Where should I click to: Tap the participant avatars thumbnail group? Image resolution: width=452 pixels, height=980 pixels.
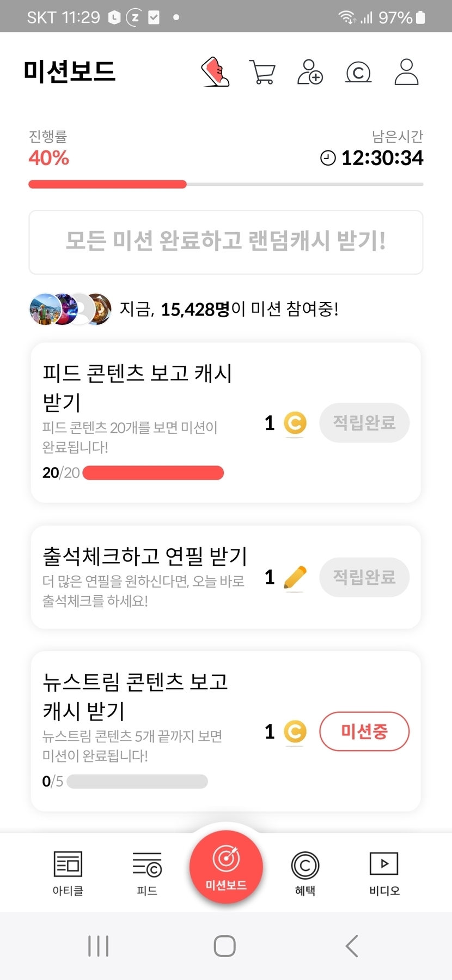point(70,309)
